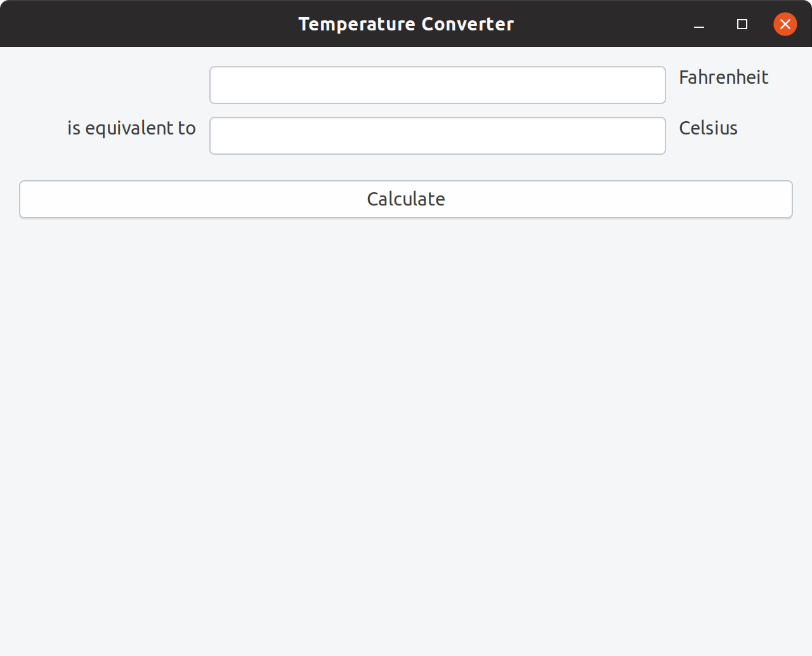Click empty area below the Calculate button
This screenshot has height=656, width=812.
click(x=406, y=412)
